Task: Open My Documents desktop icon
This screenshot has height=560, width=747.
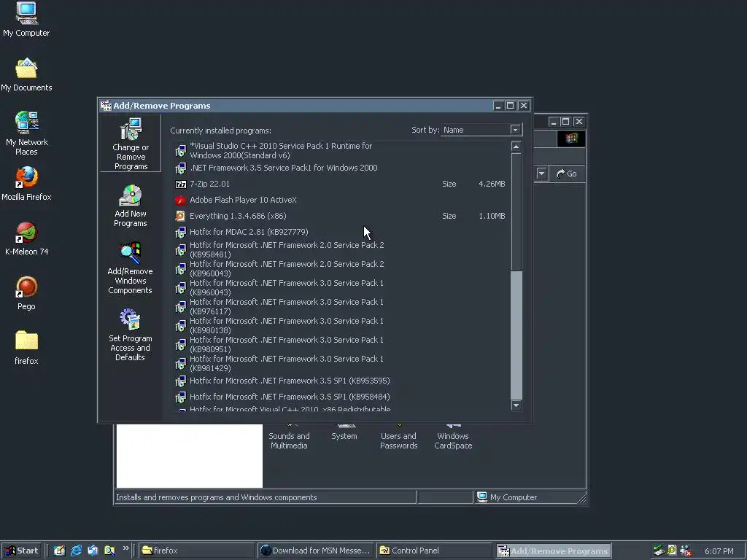Action: pos(26,74)
